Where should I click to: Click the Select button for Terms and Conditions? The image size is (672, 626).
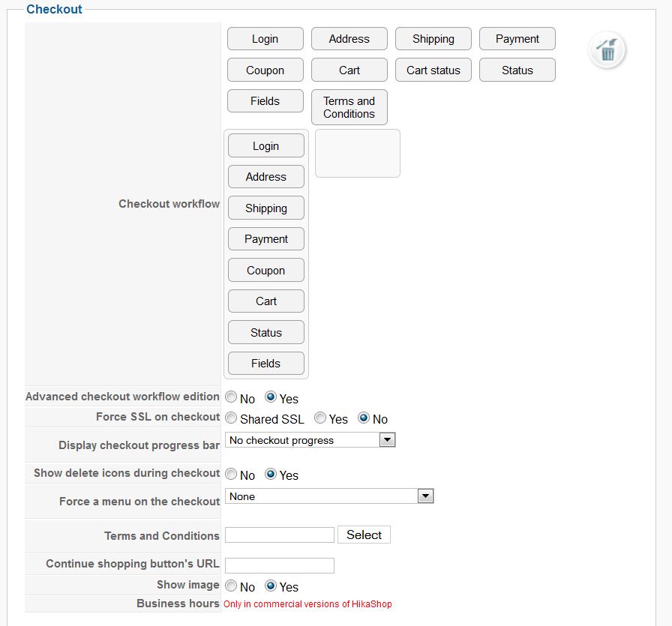364,535
